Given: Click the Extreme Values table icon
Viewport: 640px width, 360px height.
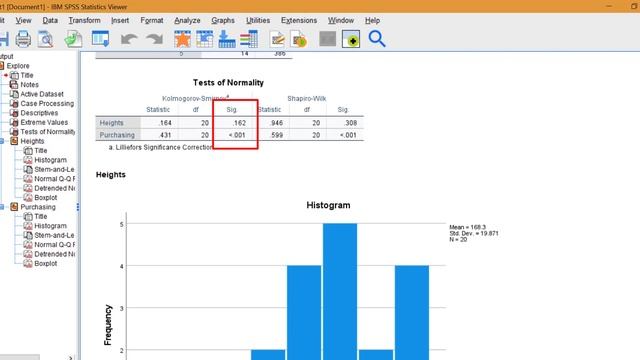Looking at the screenshot, I should 14,122.
